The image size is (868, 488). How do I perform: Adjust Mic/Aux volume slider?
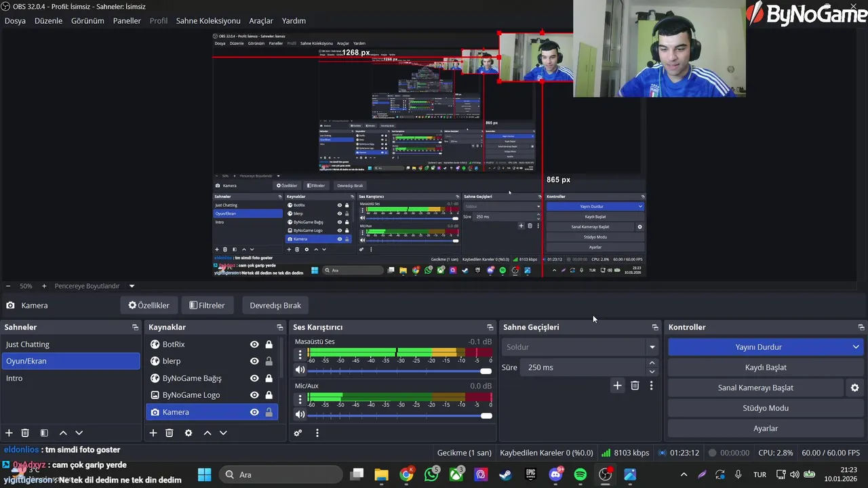pos(399,415)
